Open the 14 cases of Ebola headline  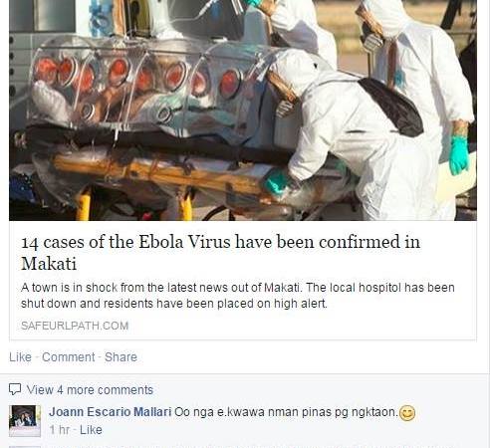pos(220,252)
